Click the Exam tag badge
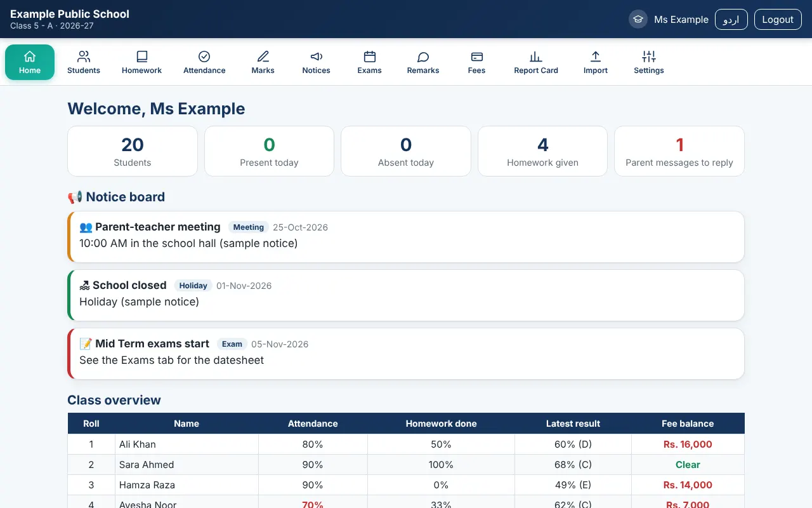 [232, 344]
